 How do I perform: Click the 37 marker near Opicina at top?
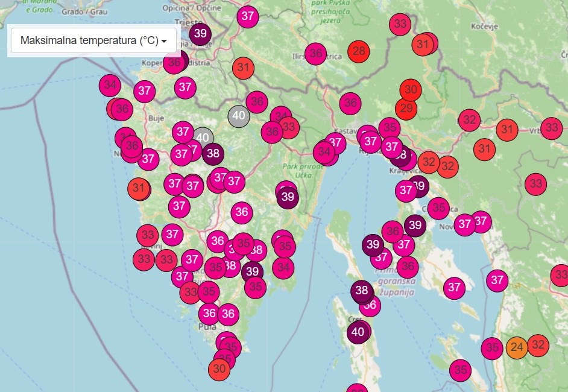coord(248,16)
